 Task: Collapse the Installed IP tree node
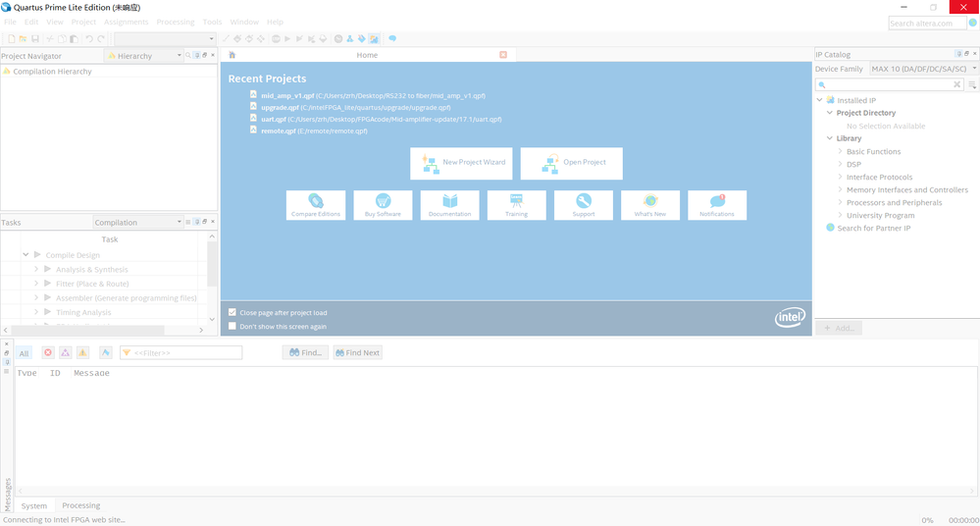coord(819,100)
